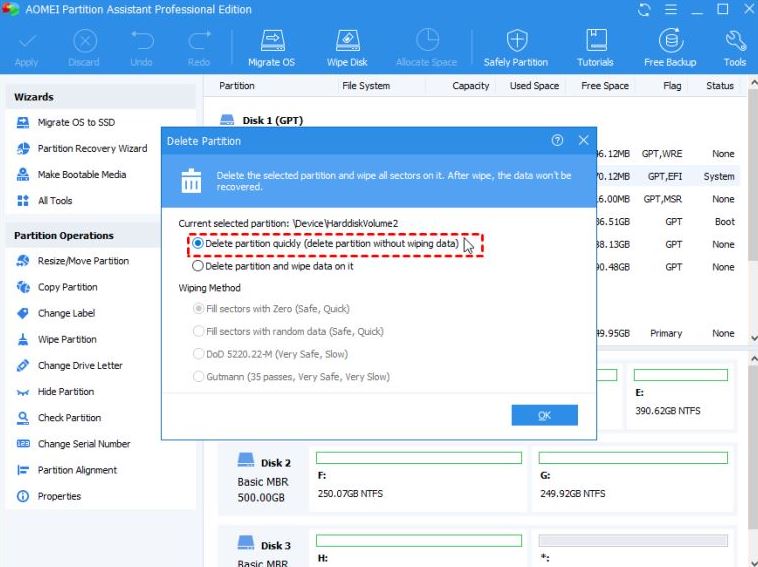Open the Tools wrench icon

pyautogui.click(x=735, y=41)
